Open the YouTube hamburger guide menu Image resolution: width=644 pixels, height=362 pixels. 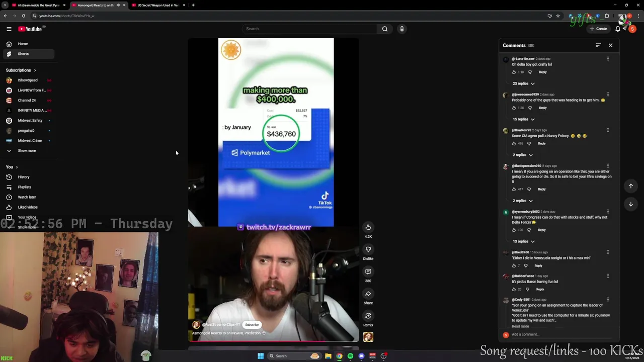tap(9, 29)
